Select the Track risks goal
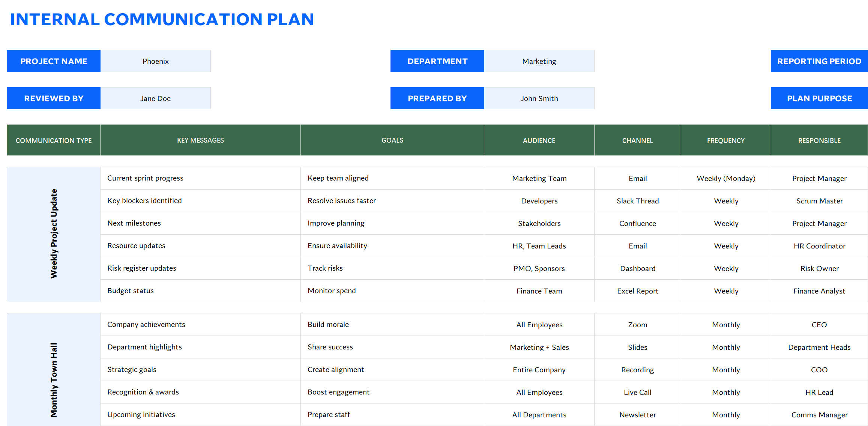868x426 pixels. coord(392,268)
